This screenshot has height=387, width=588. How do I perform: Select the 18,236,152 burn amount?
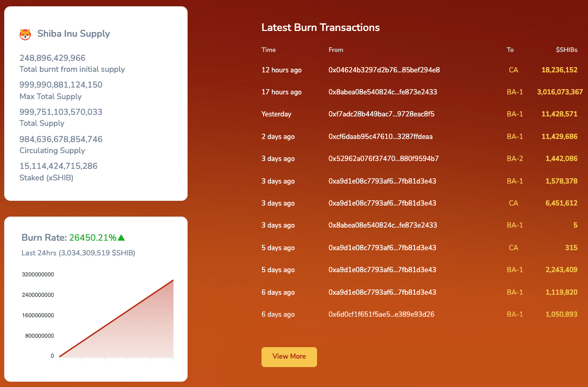[559, 70]
